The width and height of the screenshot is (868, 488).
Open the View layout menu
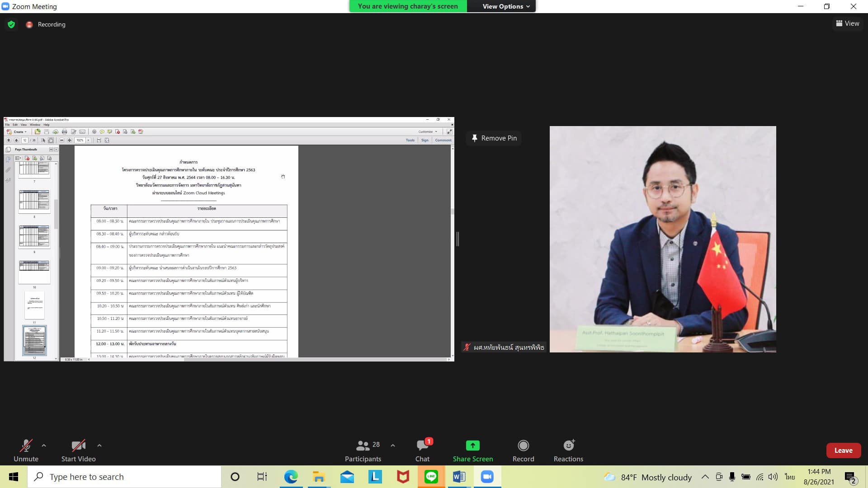(847, 23)
